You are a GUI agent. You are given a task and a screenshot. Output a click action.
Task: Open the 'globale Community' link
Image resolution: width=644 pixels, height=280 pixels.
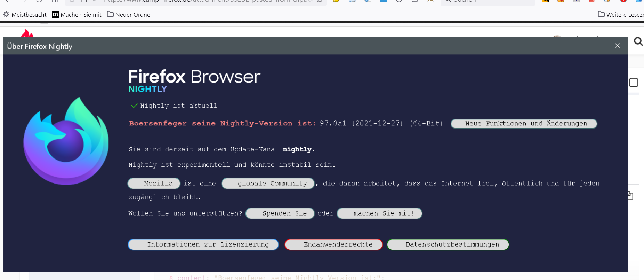268,184
